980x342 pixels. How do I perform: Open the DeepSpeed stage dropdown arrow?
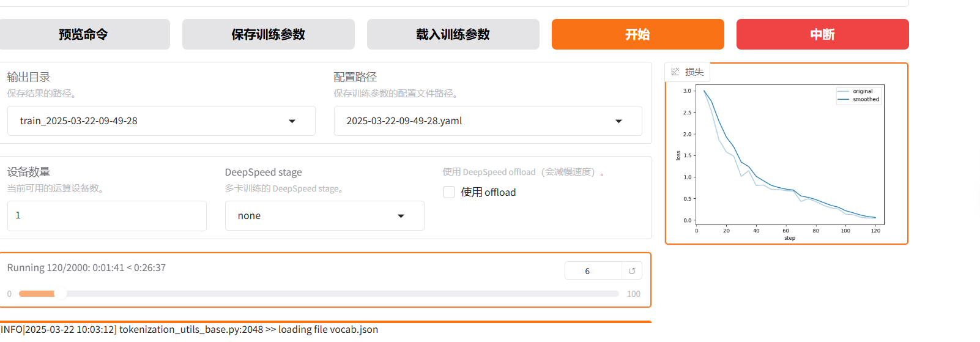pos(401,216)
